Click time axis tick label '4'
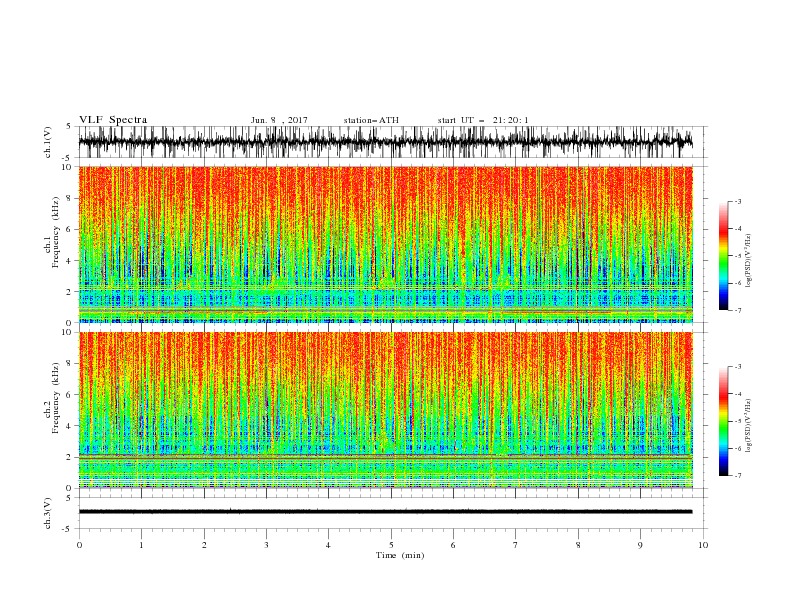This screenshot has width=792, height=612. point(328,545)
